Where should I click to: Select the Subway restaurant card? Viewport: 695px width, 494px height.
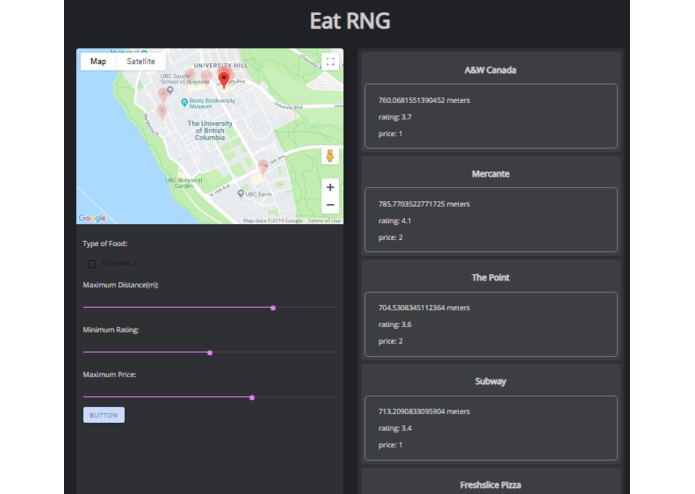tap(491, 413)
